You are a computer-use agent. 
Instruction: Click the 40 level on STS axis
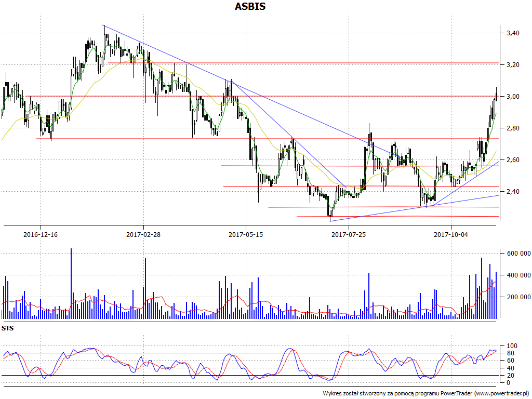click(510, 368)
